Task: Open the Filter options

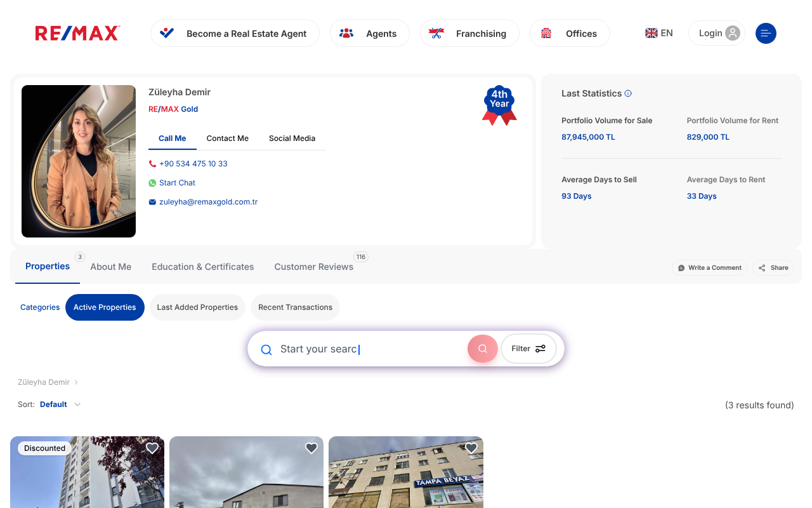Action: [528, 349]
